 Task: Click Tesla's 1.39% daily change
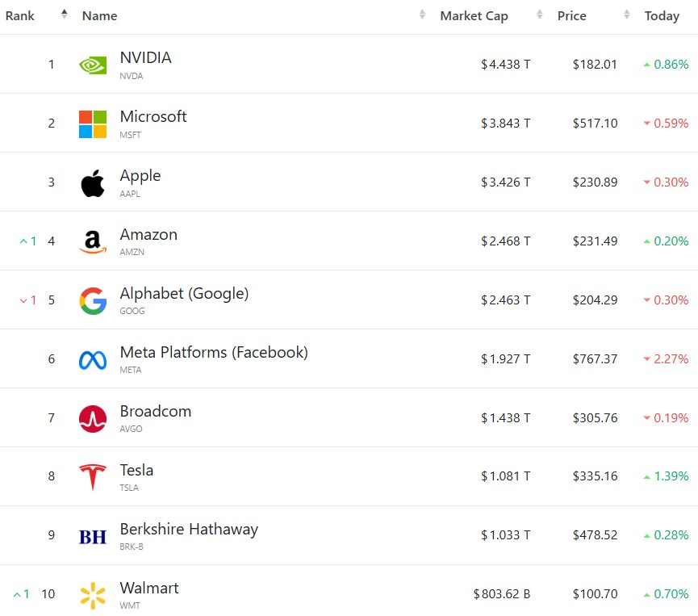pyautogui.click(x=666, y=476)
